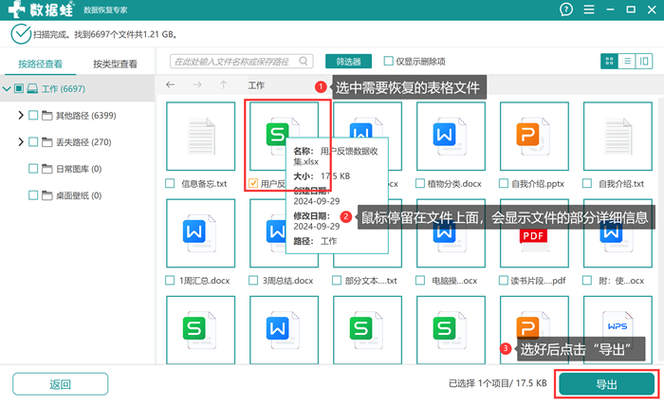The width and height of the screenshot is (664, 406).
Task: Check the 植物分类.docx checkbox
Action: click(420, 183)
